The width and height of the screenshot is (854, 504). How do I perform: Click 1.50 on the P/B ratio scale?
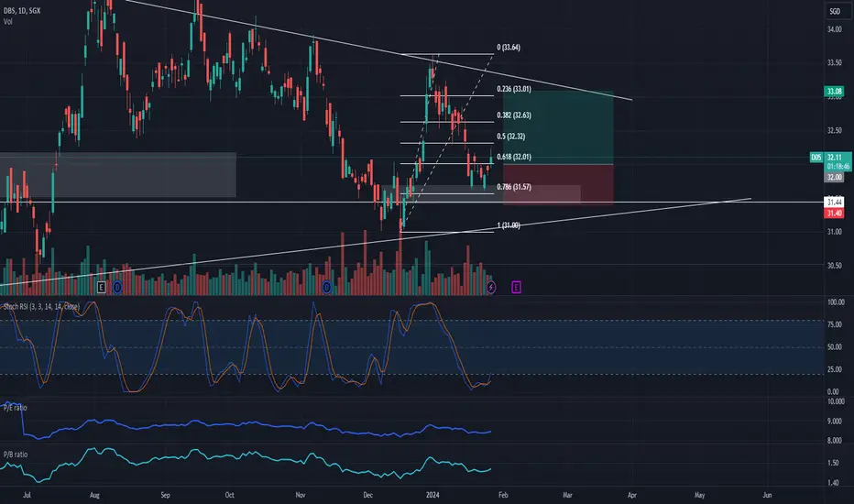coord(833,463)
